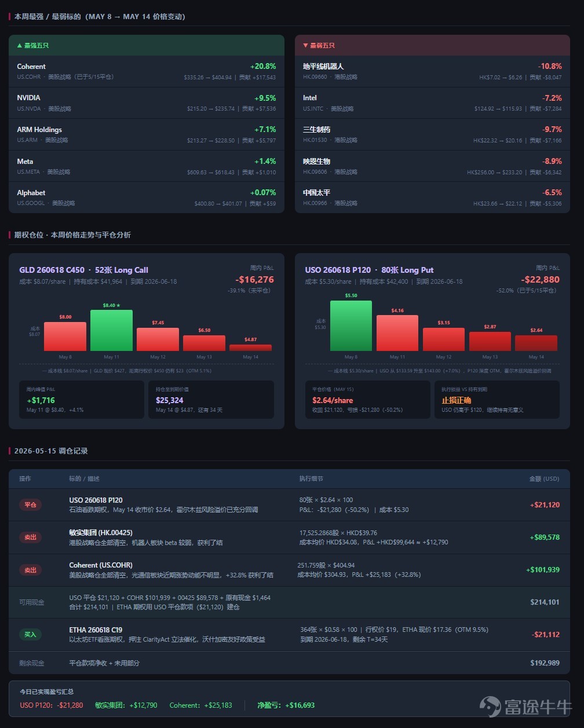The image size is (584, 728).
Task: Click the -$22,880 weekly P&L figure
Action: coord(540,280)
